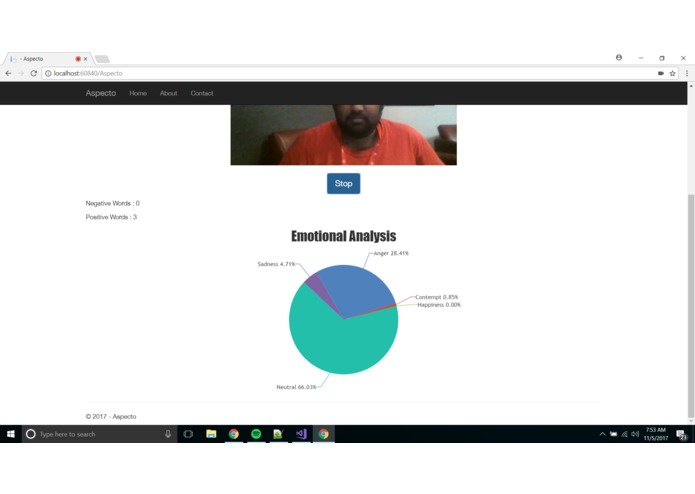695x494 pixels.
Task: Click the Type here to search box
Action: [x=99, y=434]
